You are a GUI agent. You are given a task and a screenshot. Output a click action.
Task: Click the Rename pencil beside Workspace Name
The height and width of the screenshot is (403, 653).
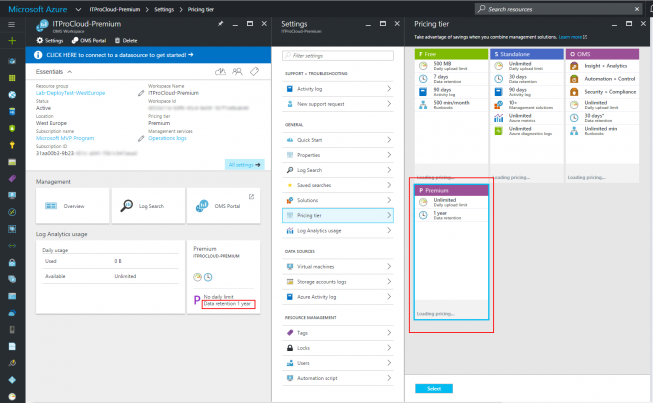point(141,93)
